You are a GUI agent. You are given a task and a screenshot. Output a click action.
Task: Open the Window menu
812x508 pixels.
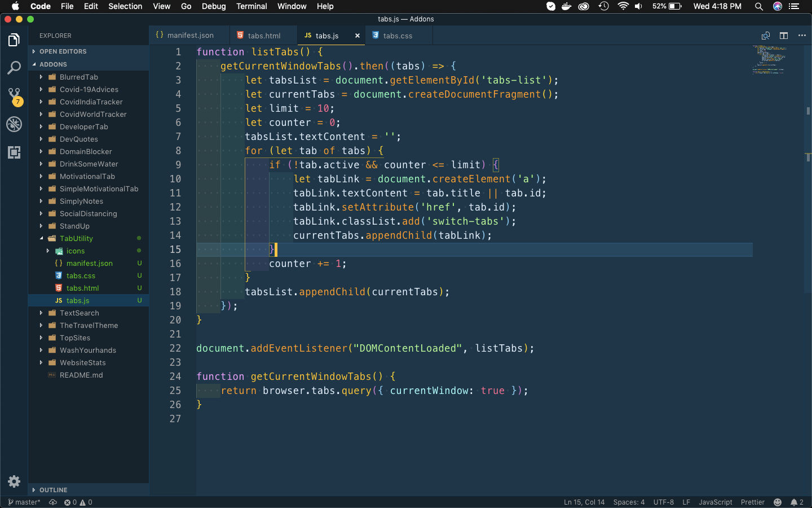coord(292,6)
